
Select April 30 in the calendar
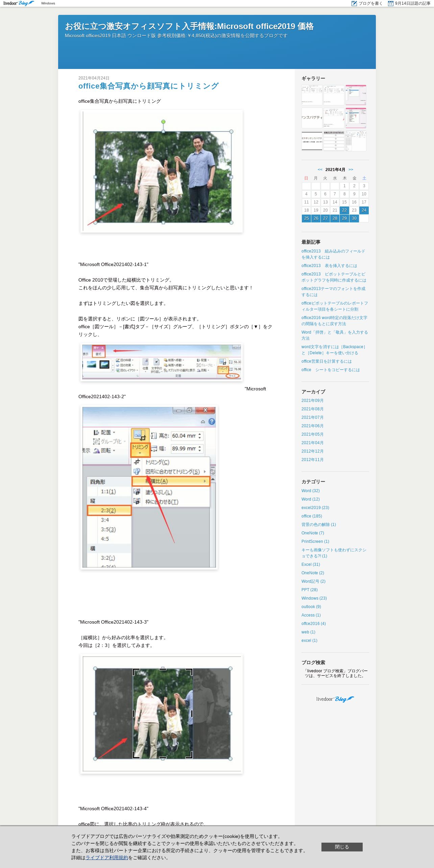354,218
